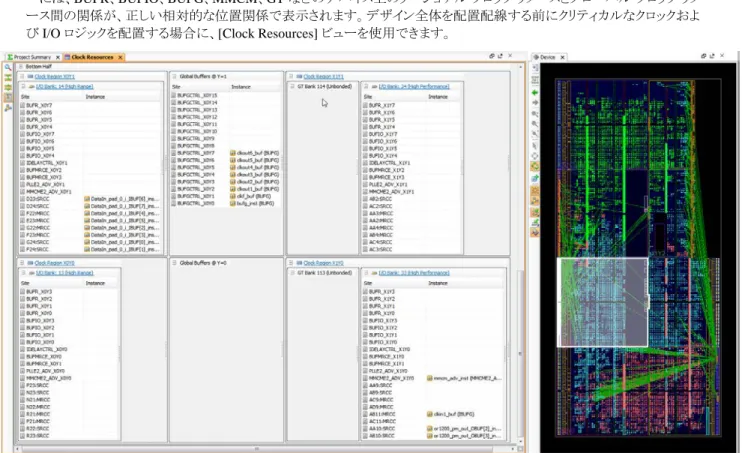Click the green back arrow in Device toolbar
Screen dimensions: 742x453
pos(535,93)
